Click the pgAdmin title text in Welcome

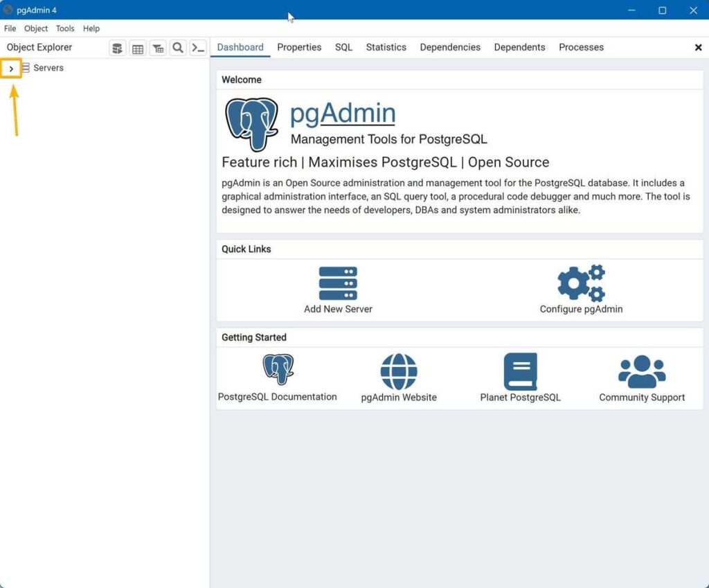tap(343, 113)
